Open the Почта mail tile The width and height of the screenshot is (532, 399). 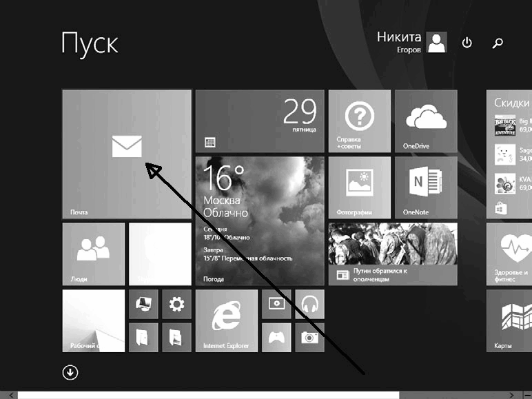coord(127,154)
